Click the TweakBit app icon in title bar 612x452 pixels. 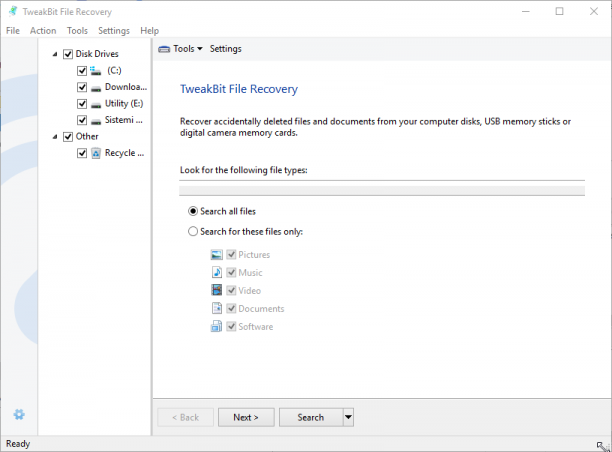coord(13,11)
